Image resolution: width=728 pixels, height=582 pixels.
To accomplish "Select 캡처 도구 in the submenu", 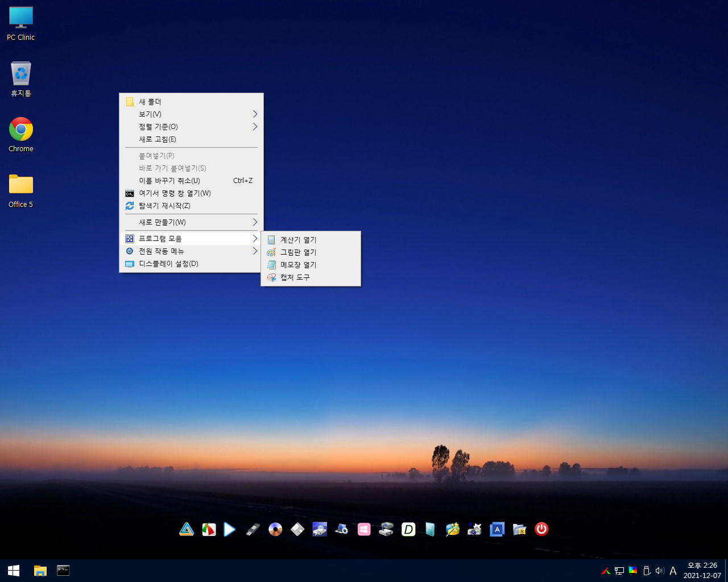I will [311, 277].
